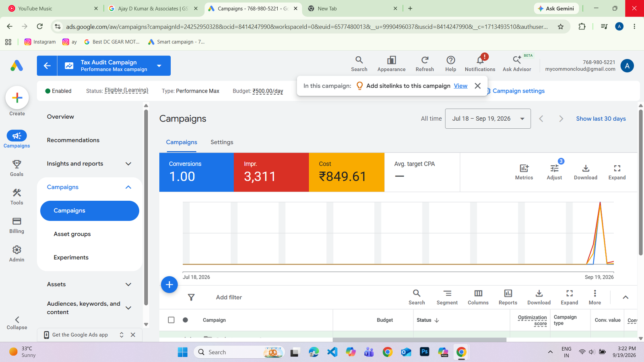Switch to the Settings tab
The width and height of the screenshot is (644, 362).
(222, 142)
